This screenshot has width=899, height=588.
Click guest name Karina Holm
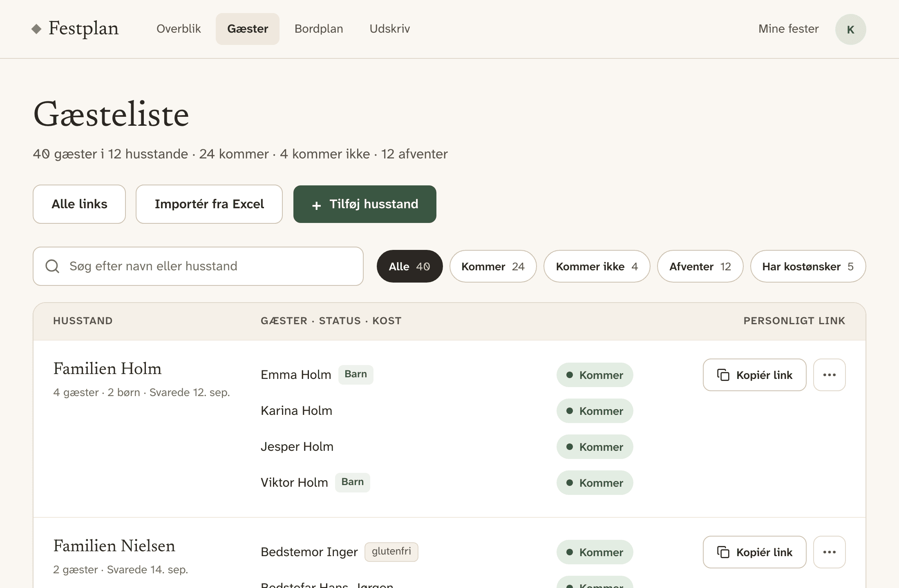point(296,411)
